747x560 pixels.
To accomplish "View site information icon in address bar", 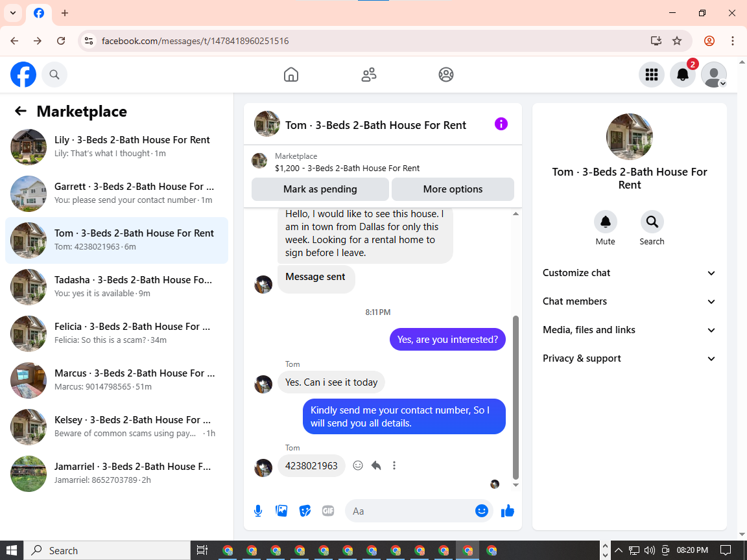I will (89, 41).
